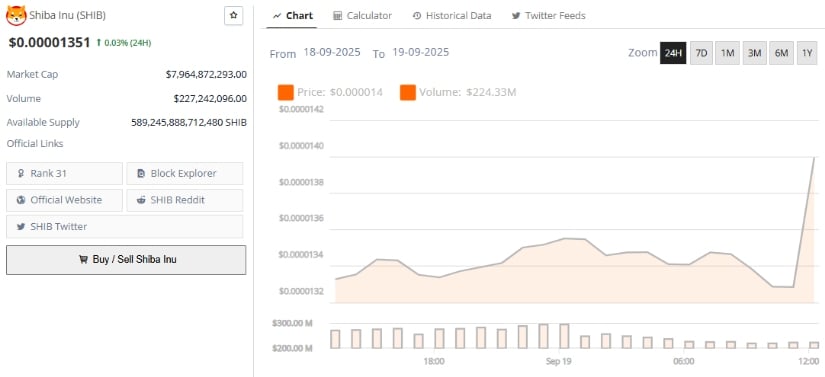This screenshot has height=377, width=825.
Task: Toggle the orange Price series legend swatch
Action: (x=286, y=93)
